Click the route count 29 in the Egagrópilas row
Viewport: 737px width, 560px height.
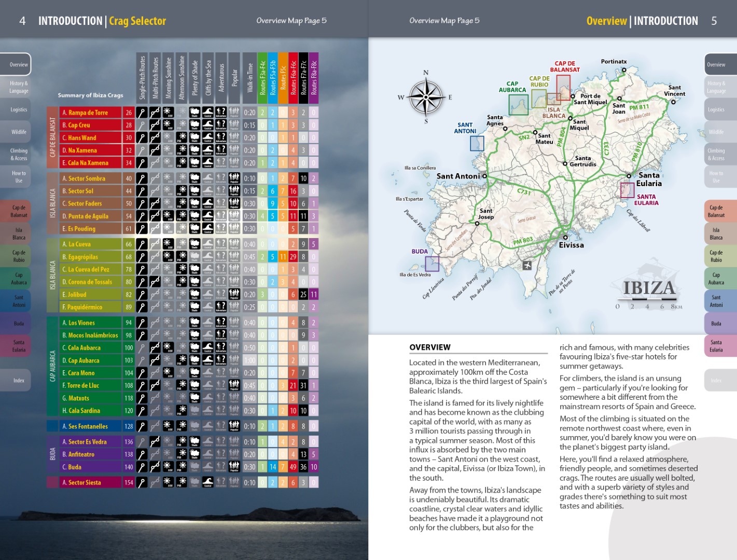[x=293, y=257]
